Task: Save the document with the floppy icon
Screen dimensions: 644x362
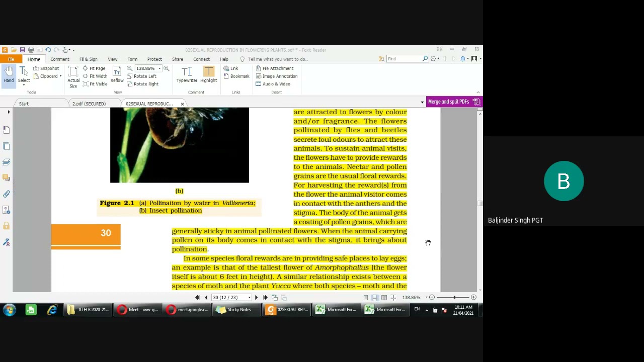Action: (x=22, y=50)
